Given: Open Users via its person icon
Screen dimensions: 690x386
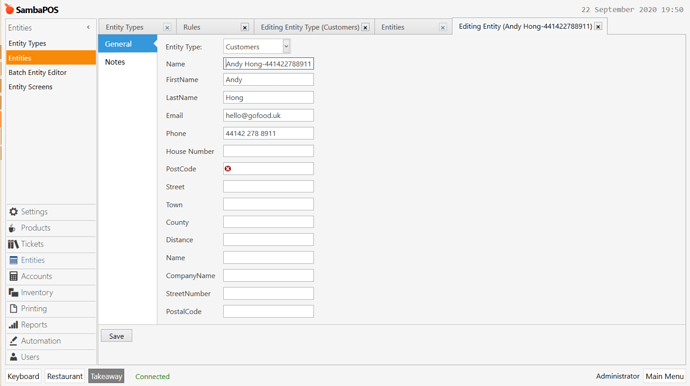Looking at the screenshot, I should (x=14, y=357).
